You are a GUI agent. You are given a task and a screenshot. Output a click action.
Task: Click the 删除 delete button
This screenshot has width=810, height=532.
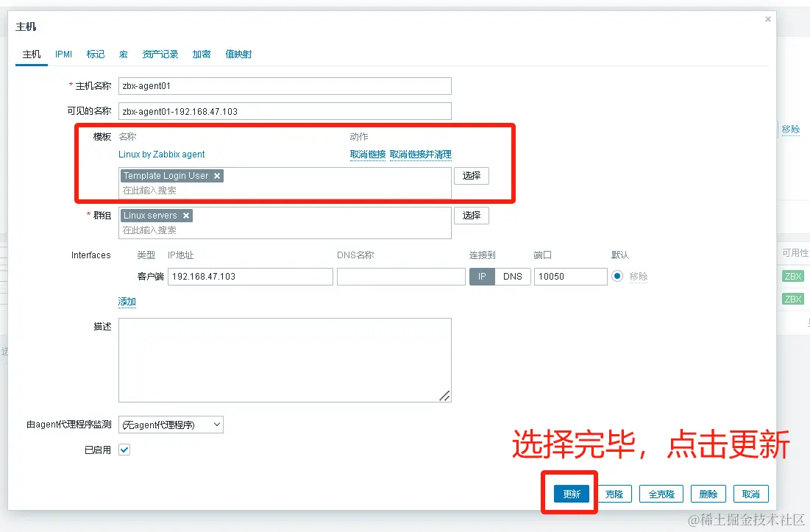[708, 494]
